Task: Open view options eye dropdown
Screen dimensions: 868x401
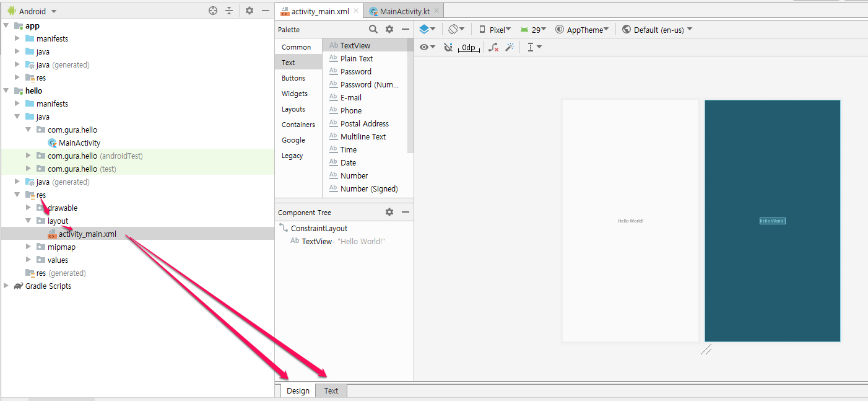Action: (427, 47)
